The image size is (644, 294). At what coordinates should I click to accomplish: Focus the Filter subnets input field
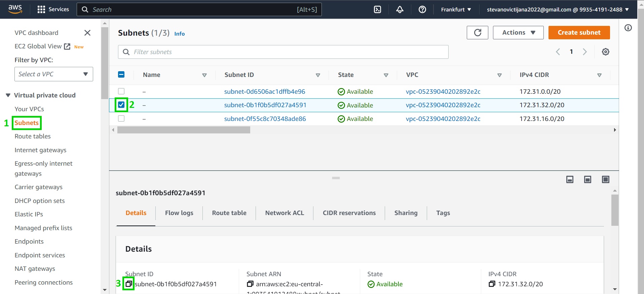pos(283,52)
